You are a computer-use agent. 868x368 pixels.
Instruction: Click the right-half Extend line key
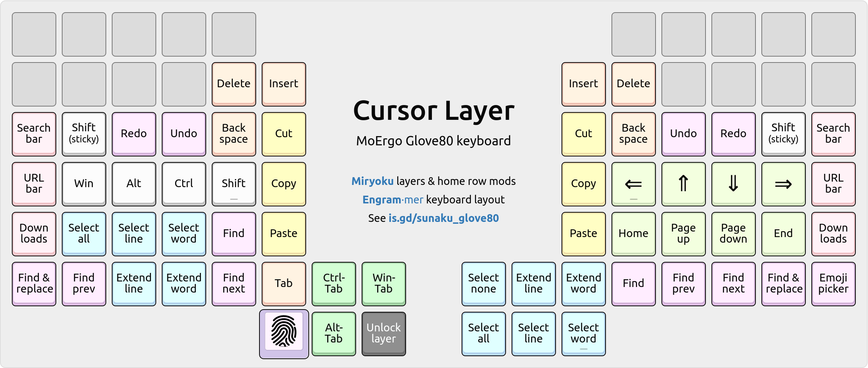pyautogui.click(x=533, y=284)
